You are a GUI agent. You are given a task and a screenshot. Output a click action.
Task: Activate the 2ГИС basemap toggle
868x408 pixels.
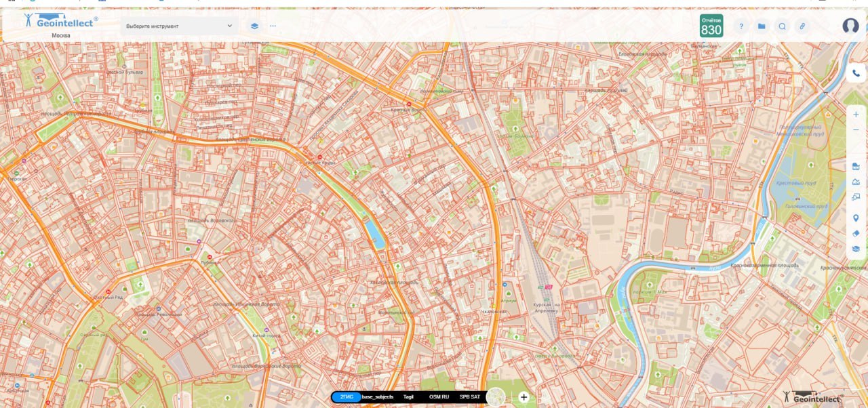pos(347,396)
